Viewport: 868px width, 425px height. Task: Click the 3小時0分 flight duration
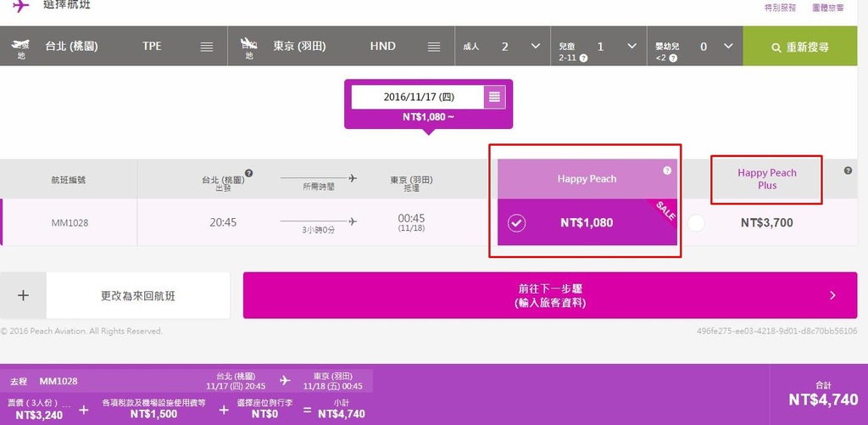[317, 230]
